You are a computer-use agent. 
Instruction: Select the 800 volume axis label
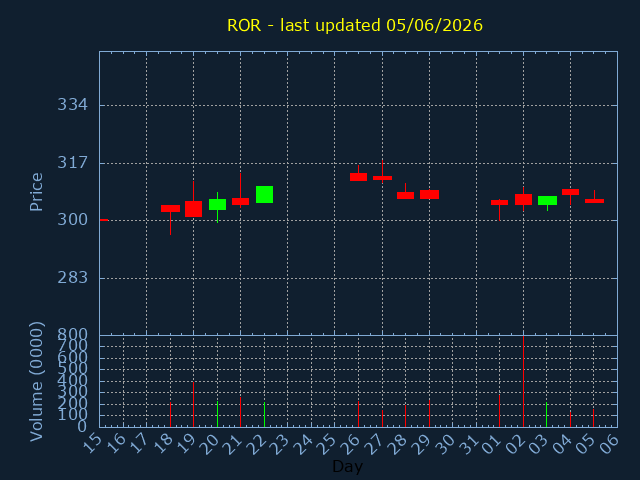pyautogui.click(x=72, y=335)
